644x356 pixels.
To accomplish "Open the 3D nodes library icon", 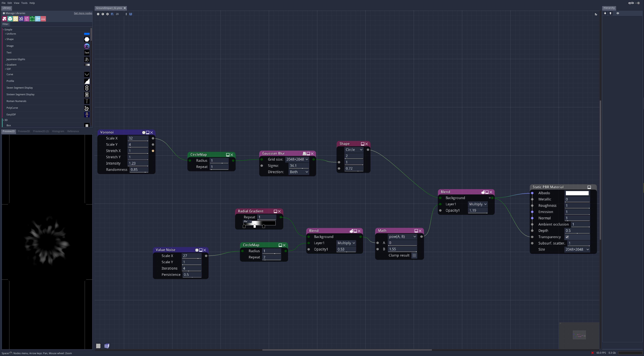I will point(10,19).
